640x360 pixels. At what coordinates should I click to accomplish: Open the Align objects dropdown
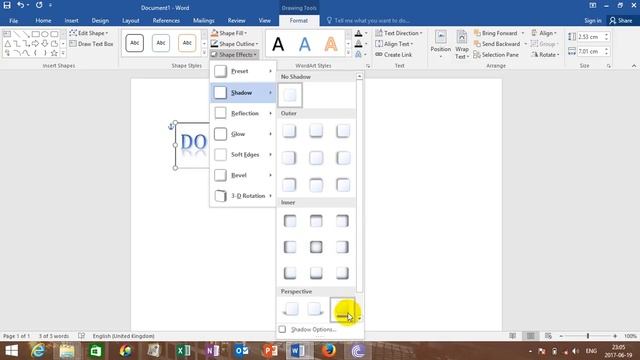[x=544, y=33]
